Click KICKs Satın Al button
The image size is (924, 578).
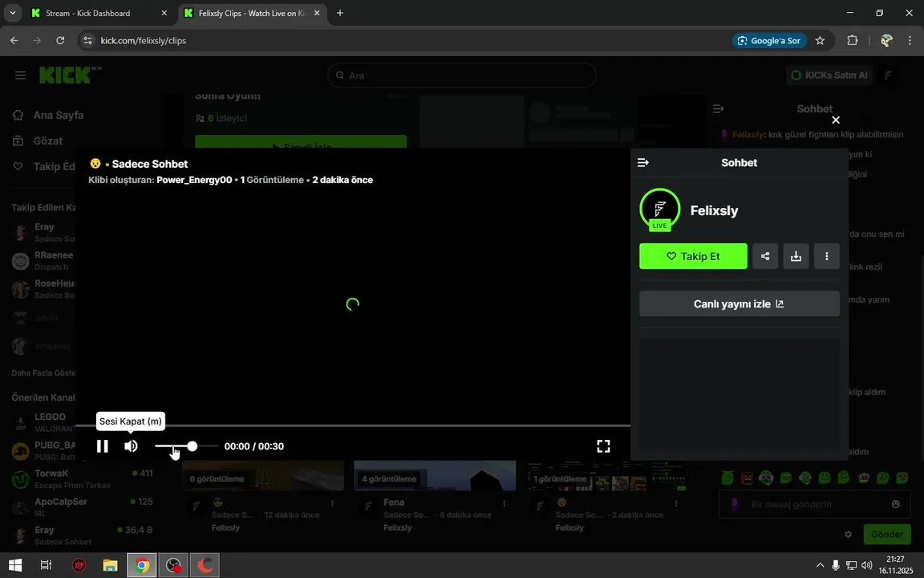point(829,75)
